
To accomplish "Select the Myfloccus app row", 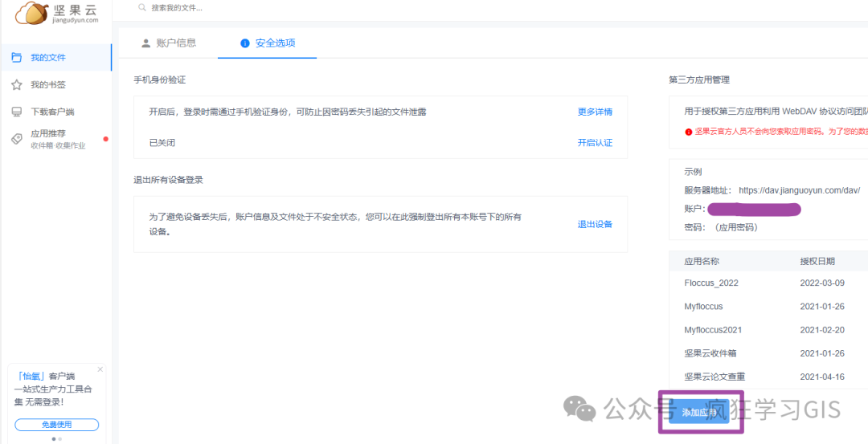I will [769, 307].
